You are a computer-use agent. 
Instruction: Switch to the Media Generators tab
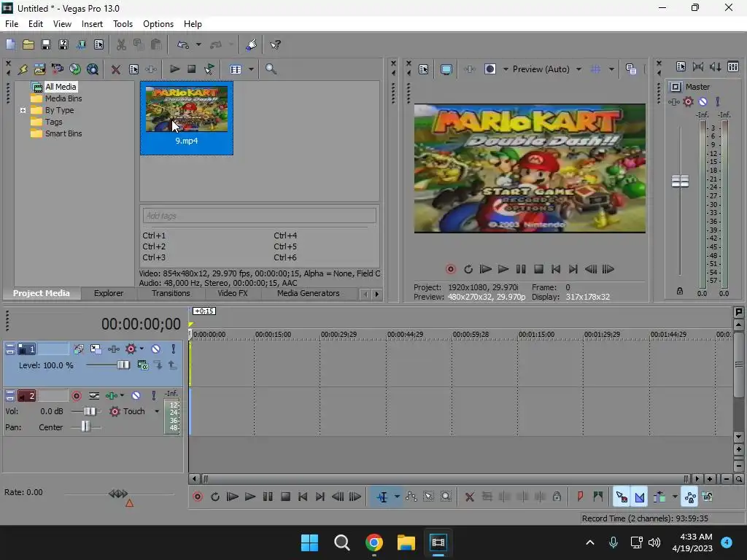coord(309,293)
